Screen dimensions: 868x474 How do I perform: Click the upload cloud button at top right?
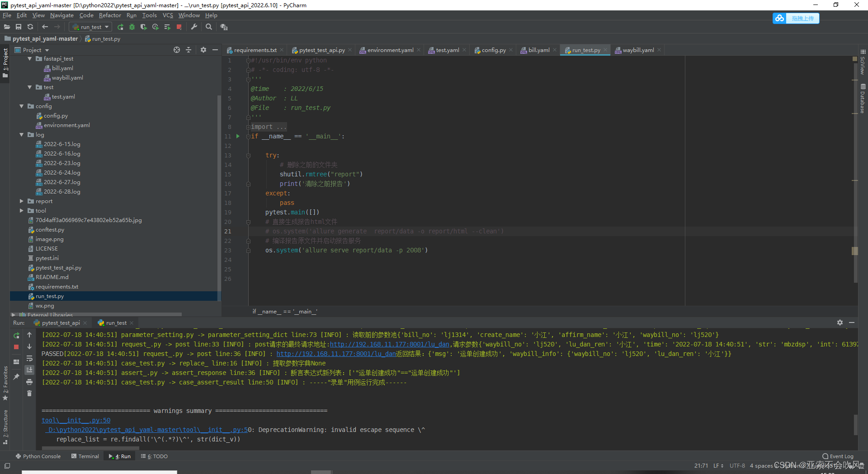pos(796,18)
